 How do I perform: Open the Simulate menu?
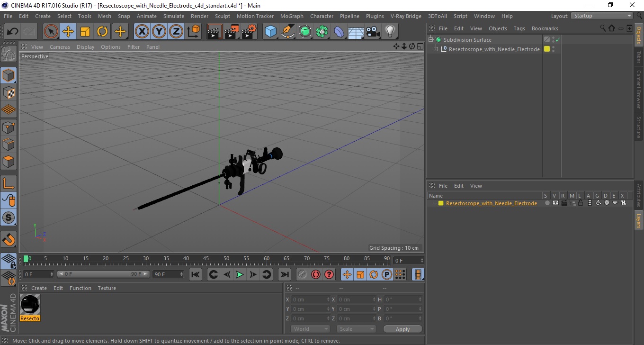coord(174,16)
